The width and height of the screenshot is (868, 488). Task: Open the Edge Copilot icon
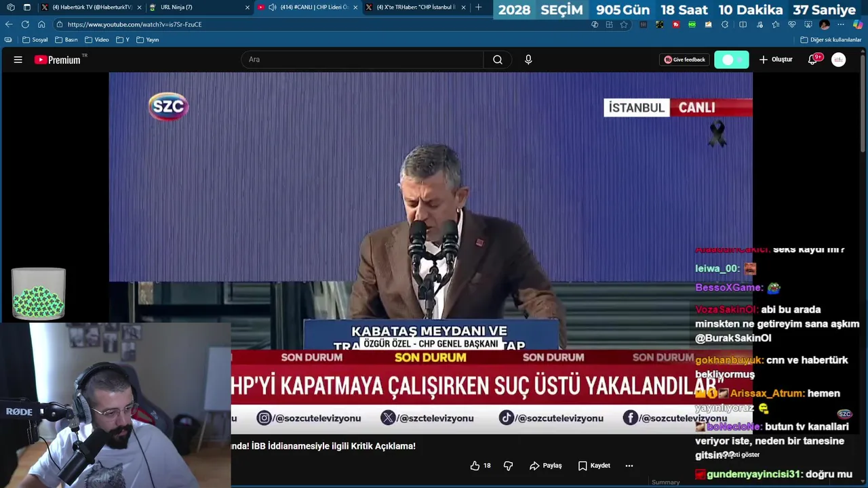point(858,24)
